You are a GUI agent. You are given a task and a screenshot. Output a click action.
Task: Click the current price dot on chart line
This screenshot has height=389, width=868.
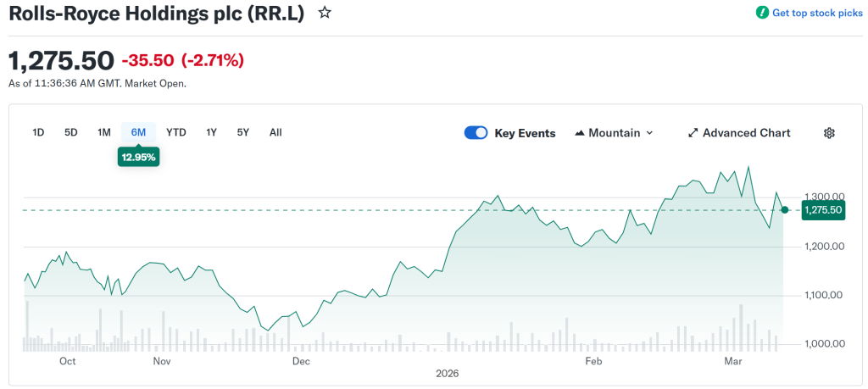(784, 209)
